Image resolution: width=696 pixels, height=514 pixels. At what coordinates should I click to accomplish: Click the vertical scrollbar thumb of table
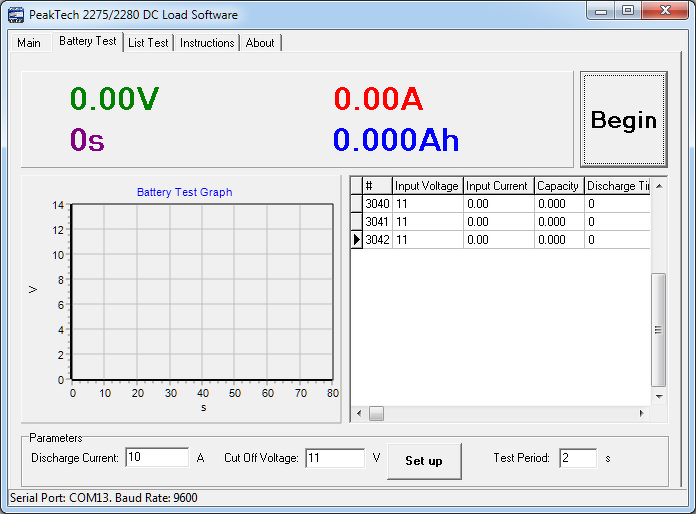pyautogui.click(x=658, y=330)
